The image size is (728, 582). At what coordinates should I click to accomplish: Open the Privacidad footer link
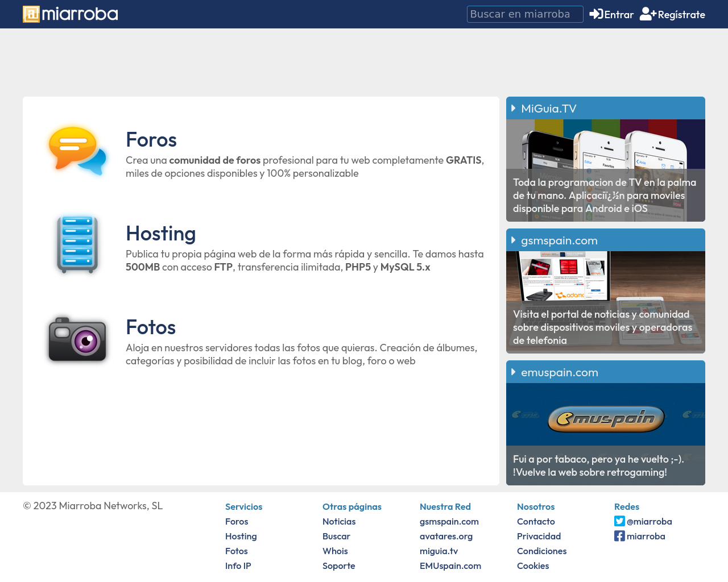(x=539, y=536)
